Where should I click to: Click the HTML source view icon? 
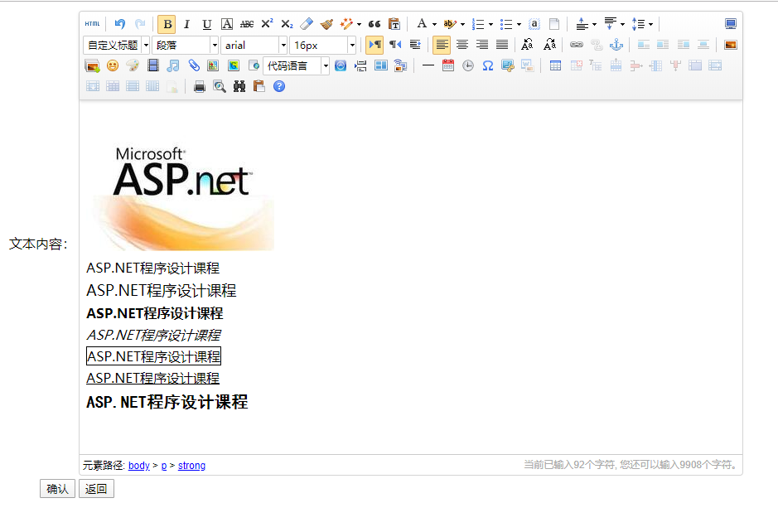pyautogui.click(x=92, y=24)
